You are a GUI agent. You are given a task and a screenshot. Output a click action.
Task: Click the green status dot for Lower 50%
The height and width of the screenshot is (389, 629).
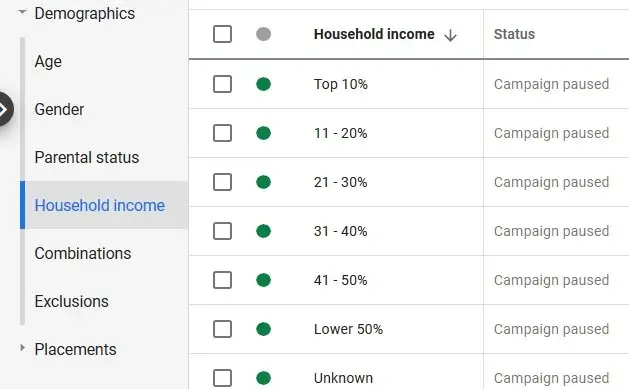click(263, 329)
